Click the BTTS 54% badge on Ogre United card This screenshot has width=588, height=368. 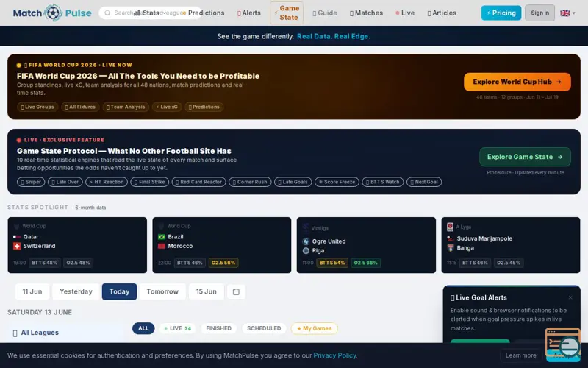click(332, 263)
